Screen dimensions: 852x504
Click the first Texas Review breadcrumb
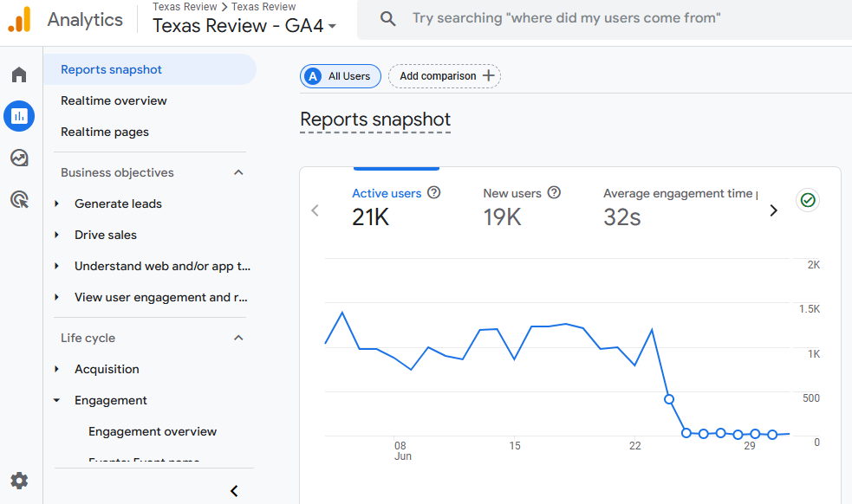coord(185,7)
